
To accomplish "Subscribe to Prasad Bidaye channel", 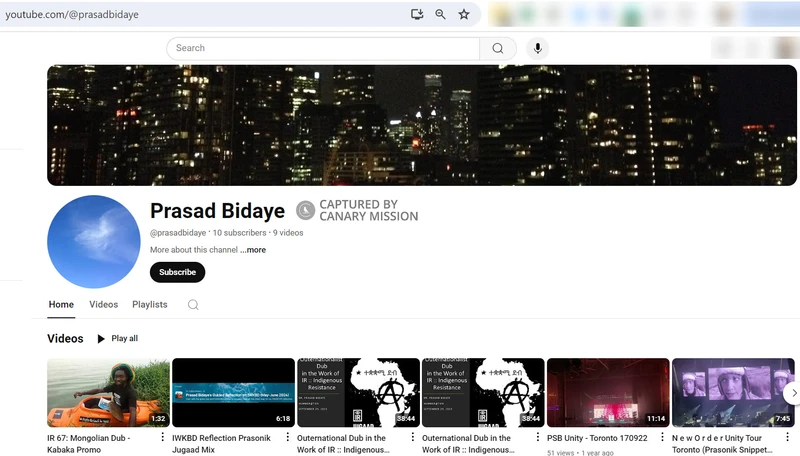I will [178, 272].
